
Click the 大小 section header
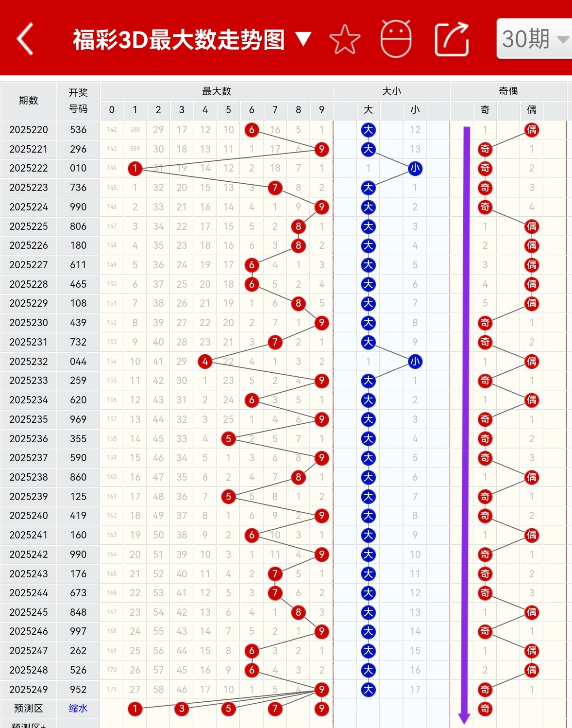(392, 91)
